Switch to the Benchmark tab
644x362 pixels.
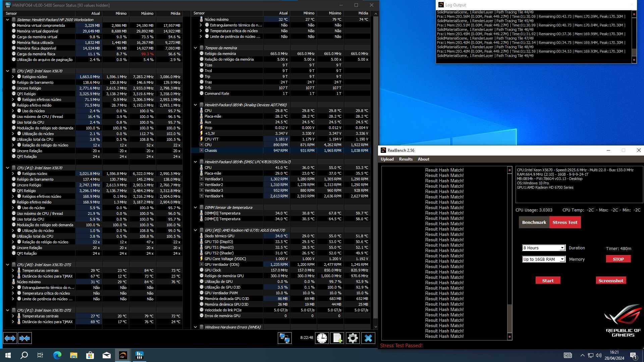pyautogui.click(x=534, y=222)
